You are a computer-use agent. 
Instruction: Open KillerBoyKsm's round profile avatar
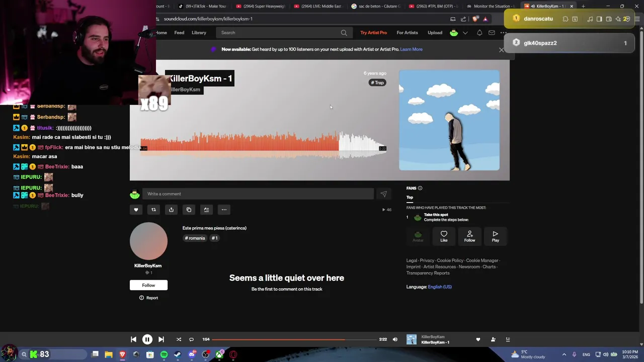pos(148,241)
